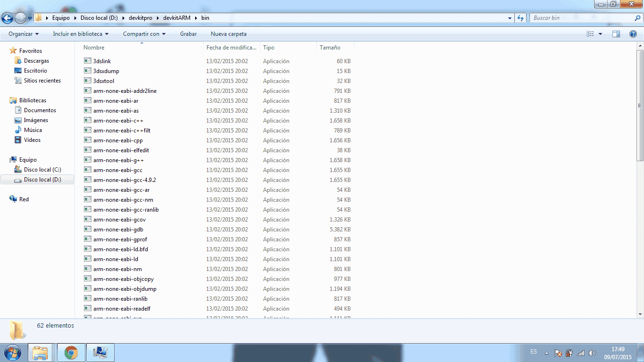Open Descargas in the sidebar
Screen dimensions: 644x362
[x=36, y=61]
